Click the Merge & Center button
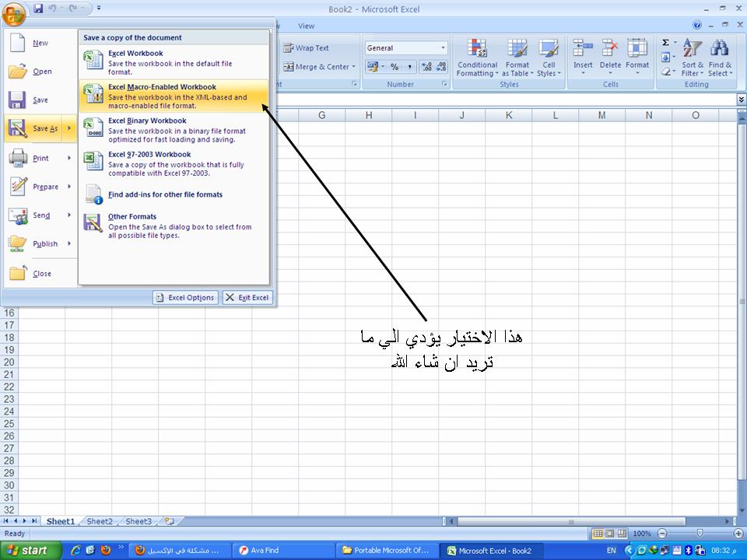The width and height of the screenshot is (747, 560). 316,67
